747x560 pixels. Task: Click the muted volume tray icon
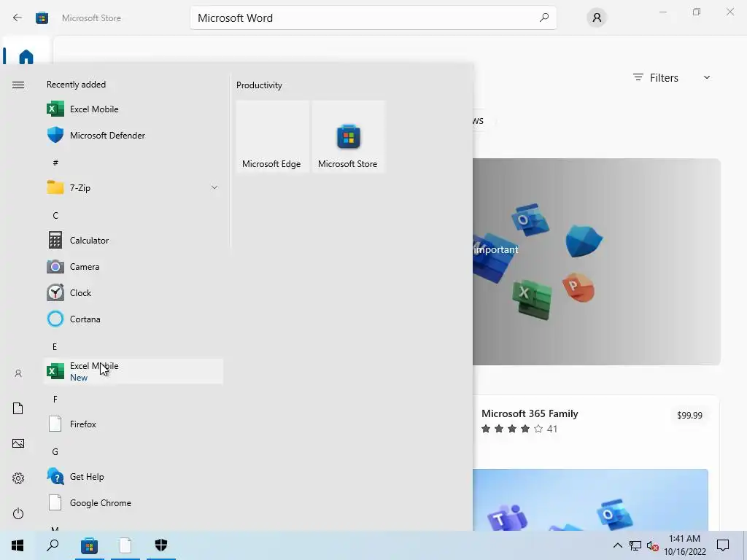(x=653, y=546)
